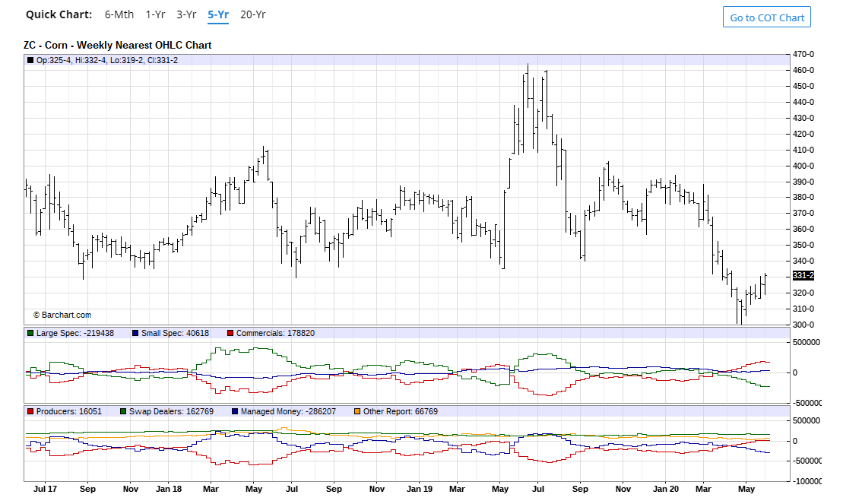Viewport: 843px width, 504px height.
Task: Click the current price marker 331-2
Action: [x=803, y=275]
